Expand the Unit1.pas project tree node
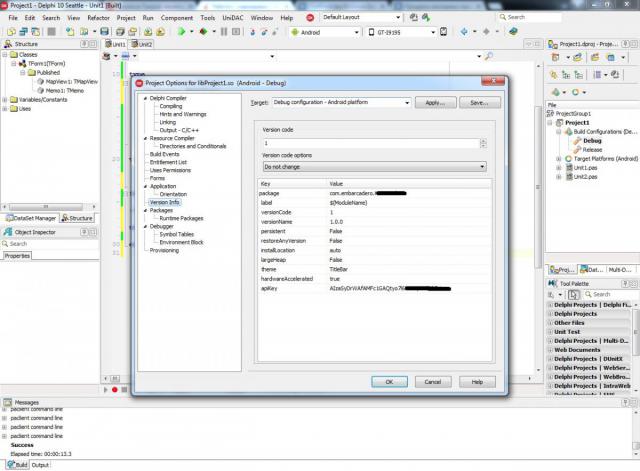640x471 pixels. coord(559,168)
